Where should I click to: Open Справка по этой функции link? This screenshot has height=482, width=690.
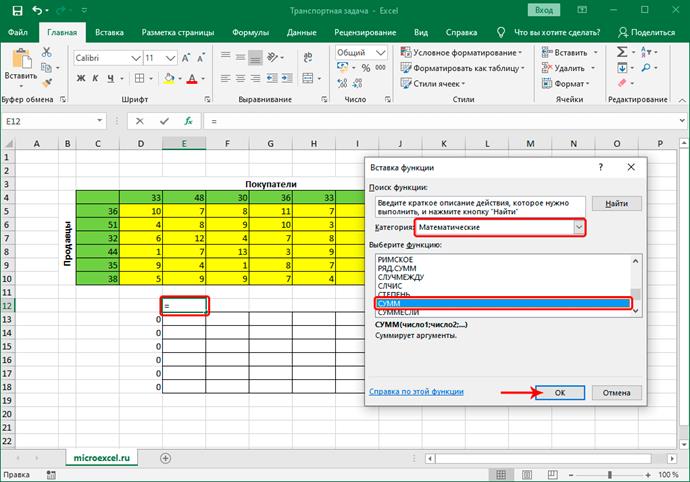tap(416, 391)
